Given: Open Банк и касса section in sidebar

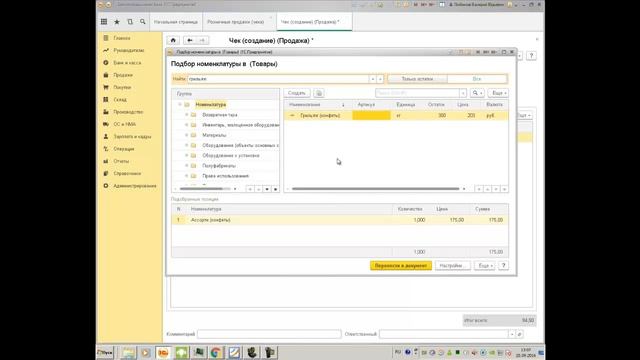Looking at the screenshot, I should point(127,63).
